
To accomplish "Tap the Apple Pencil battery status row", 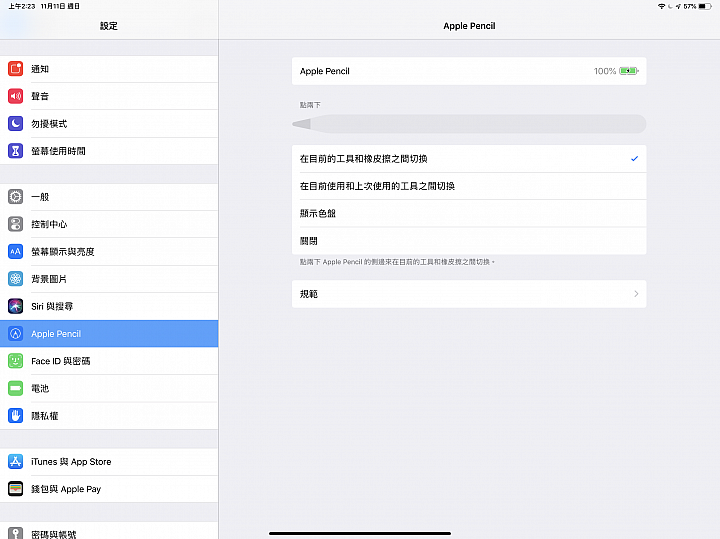I will coord(469,71).
